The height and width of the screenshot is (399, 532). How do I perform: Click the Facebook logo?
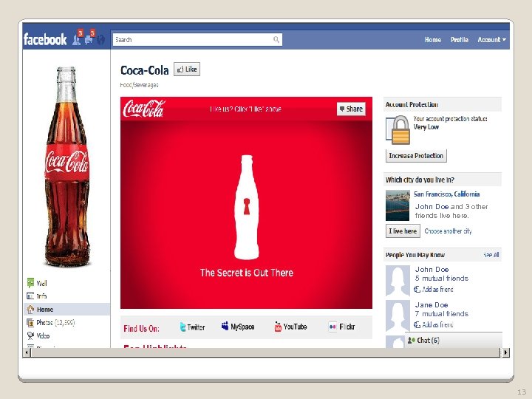coord(45,39)
